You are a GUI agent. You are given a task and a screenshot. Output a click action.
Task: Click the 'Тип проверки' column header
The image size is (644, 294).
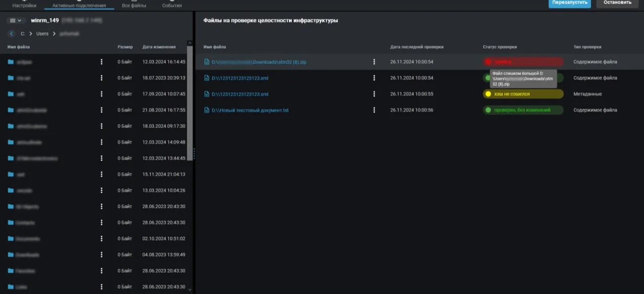click(587, 47)
